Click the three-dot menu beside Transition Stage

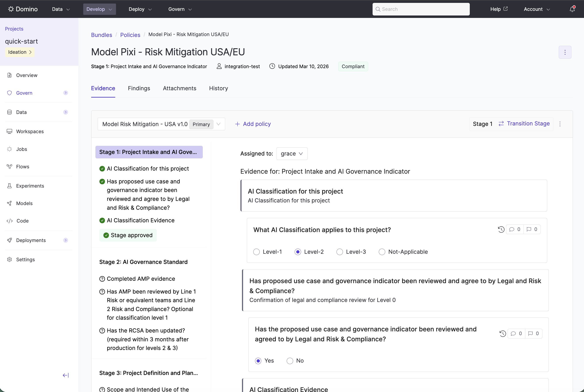click(x=560, y=124)
